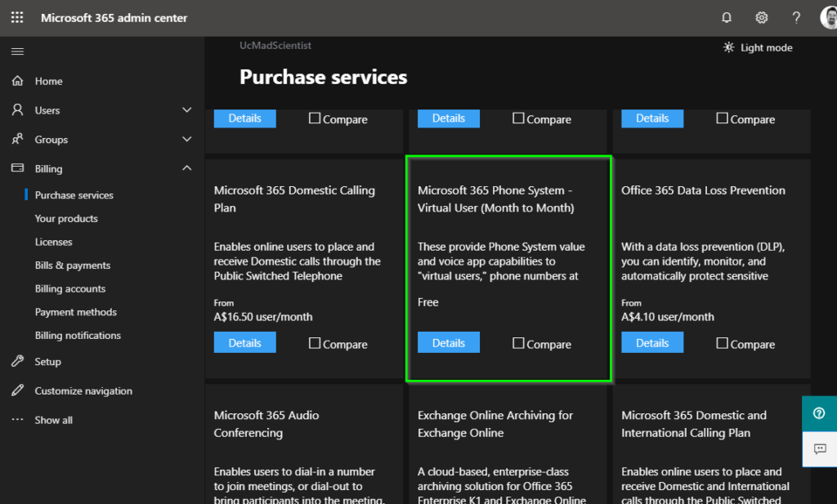
Task: Click the Purchase services page heading
Action: tap(324, 78)
